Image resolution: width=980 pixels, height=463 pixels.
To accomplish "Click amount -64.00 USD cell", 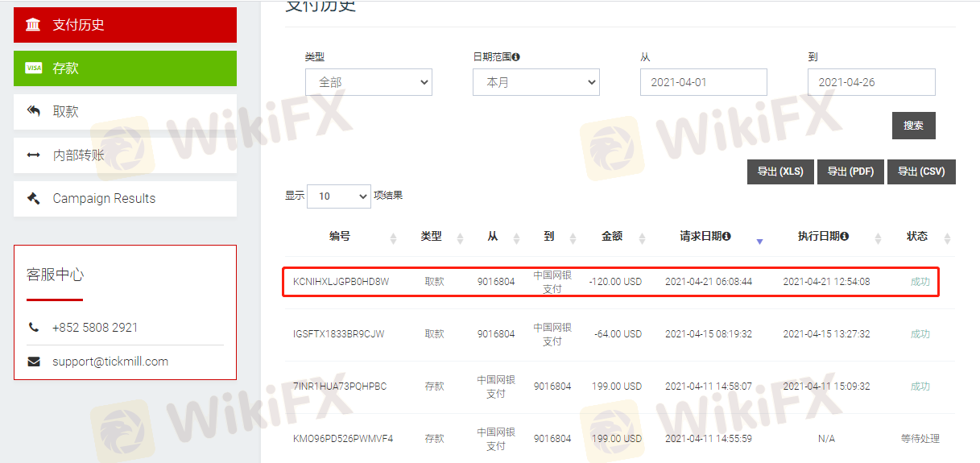I will coord(618,334).
